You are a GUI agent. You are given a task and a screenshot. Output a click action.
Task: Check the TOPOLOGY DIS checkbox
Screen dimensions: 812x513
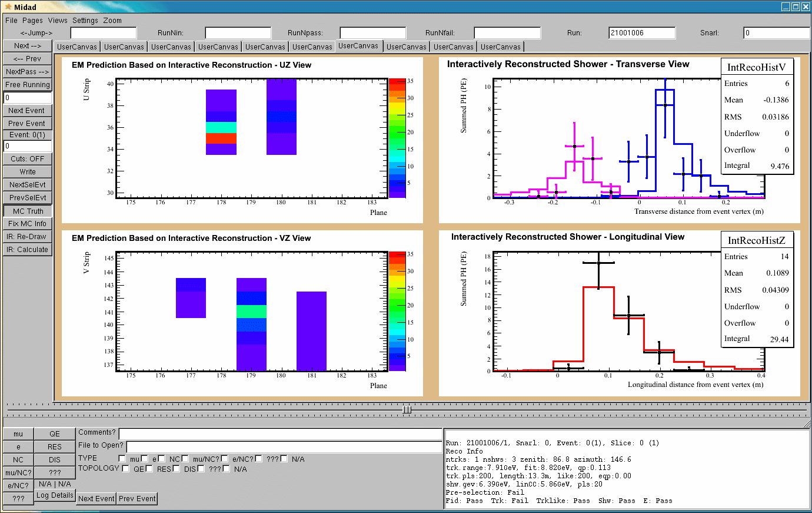pos(177,469)
